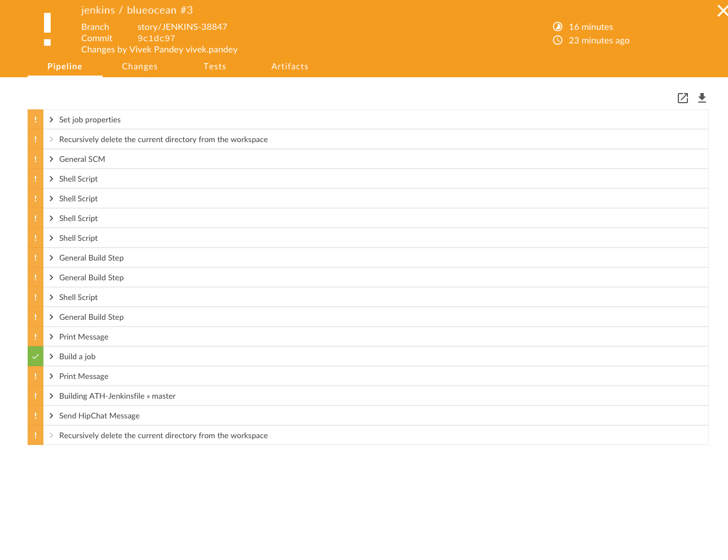Click the large unstable status exclamation icon
728x560 pixels.
click(x=47, y=30)
